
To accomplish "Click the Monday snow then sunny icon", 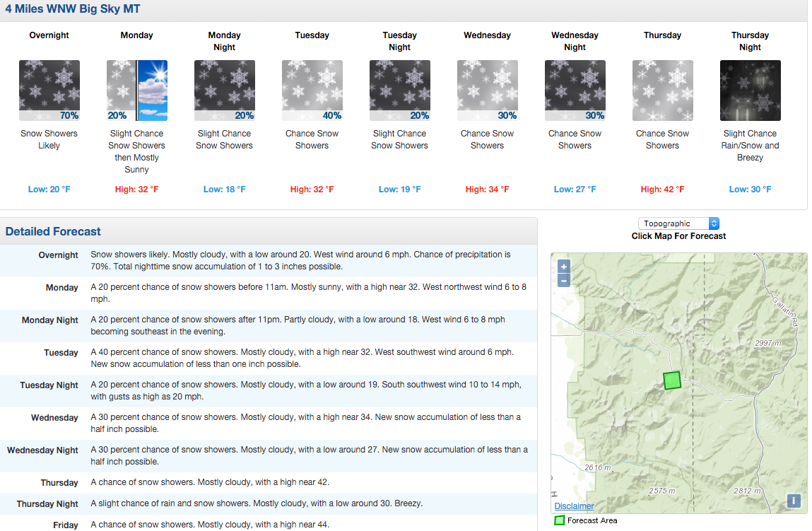I will click(x=136, y=91).
